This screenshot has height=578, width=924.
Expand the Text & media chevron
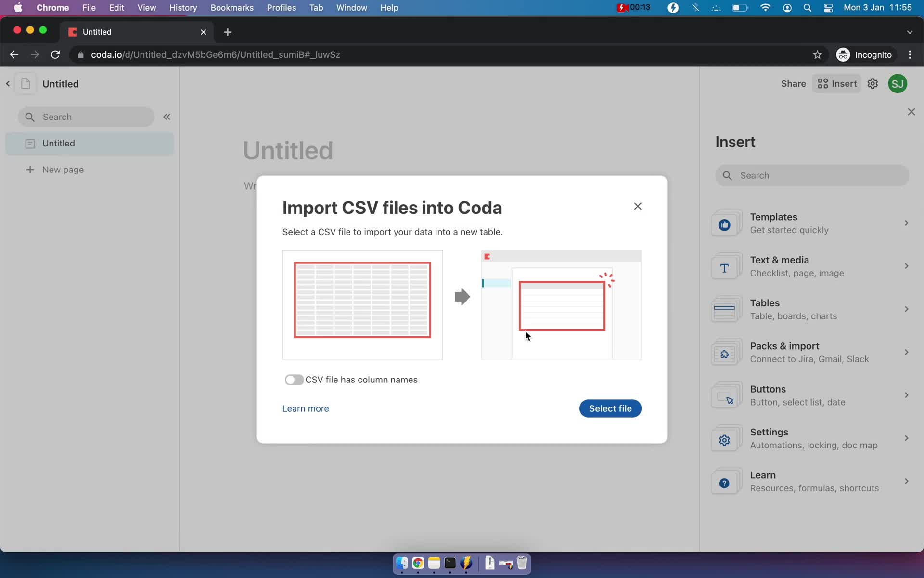[906, 266]
